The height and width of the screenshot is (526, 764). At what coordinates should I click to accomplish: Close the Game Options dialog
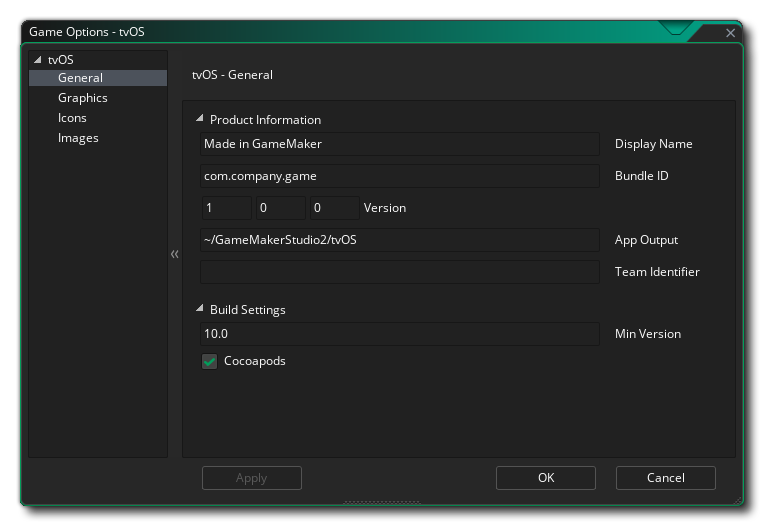coord(730,33)
